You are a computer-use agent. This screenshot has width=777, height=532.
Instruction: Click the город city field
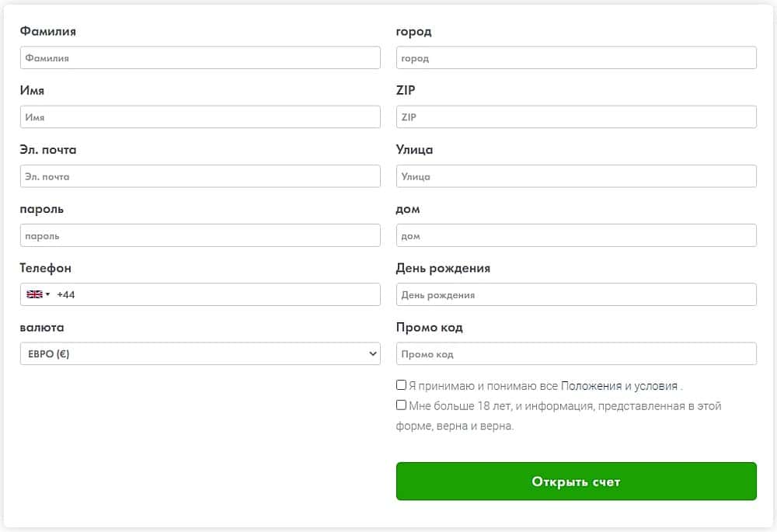tap(576, 58)
